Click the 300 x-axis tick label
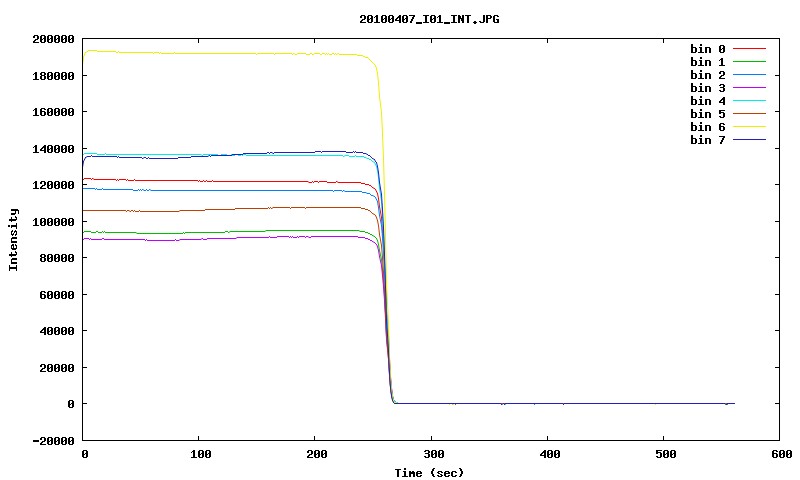Screen dimensions: 800x480 tap(434, 454)
